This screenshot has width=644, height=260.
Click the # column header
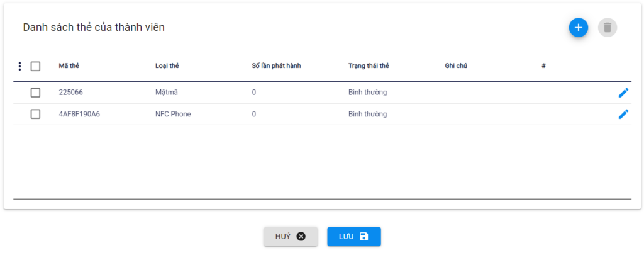543,66
